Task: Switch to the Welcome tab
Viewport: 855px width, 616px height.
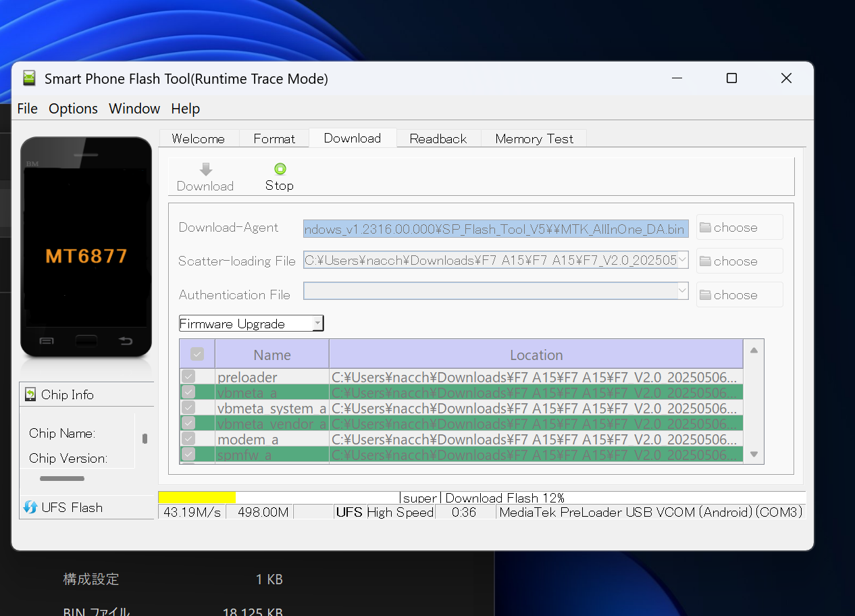Action: point(199,138)
